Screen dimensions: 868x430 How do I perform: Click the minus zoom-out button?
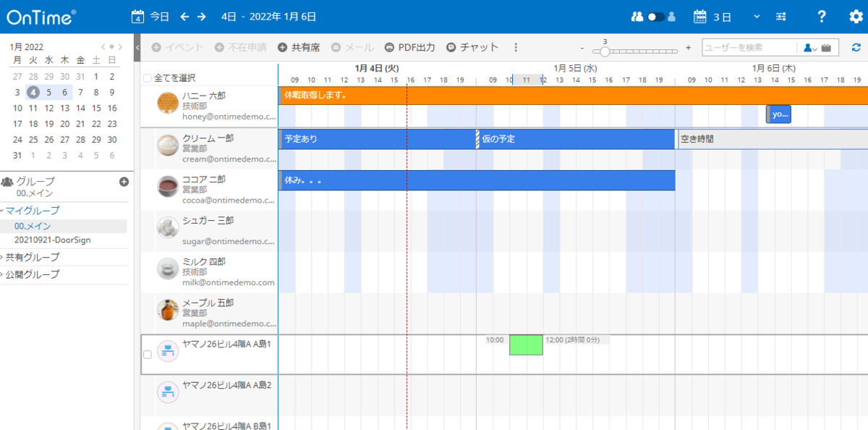(x=582, y=48)
